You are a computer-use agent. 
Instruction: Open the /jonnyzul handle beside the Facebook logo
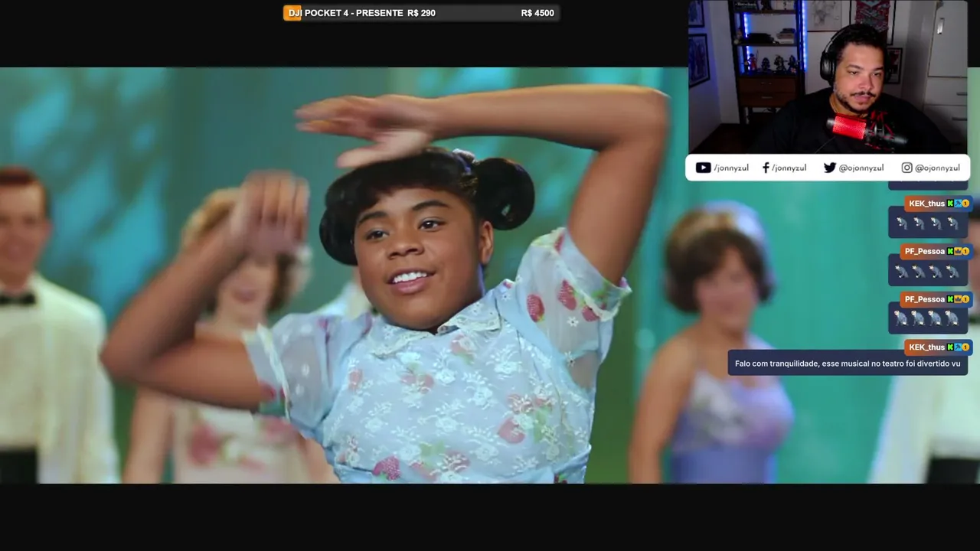point(789,168)
